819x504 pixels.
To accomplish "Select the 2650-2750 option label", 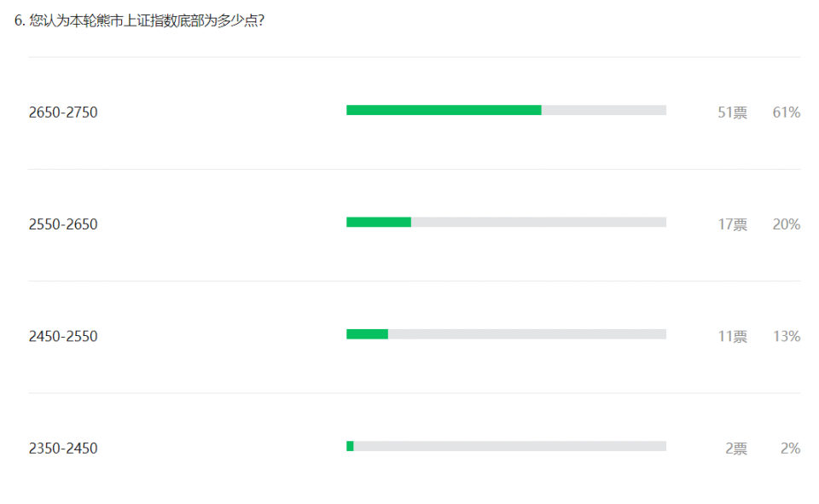I will 63,113.
